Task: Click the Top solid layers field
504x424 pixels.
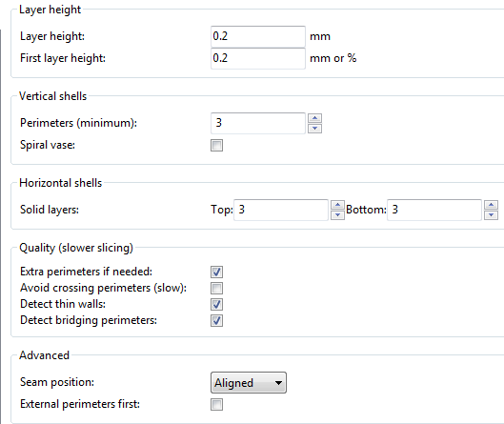Action: [x=281, y=210]
